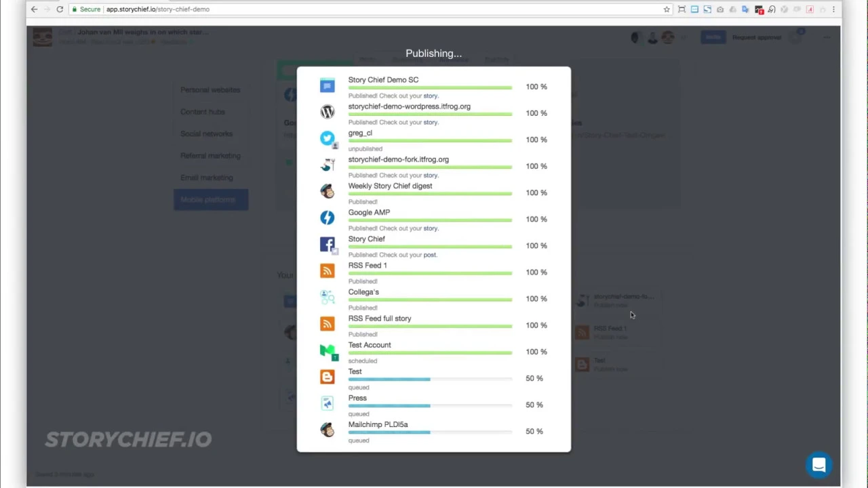Screen dimensions: 868x488
Task: Click the Weekly Story Chief digest label
Action: pos(390,186)
